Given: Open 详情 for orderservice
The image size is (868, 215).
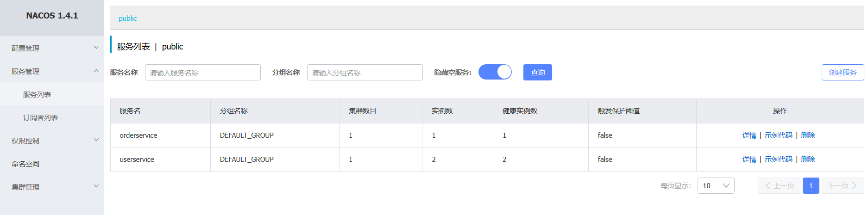Looking at the screenshot, I should tap(749, 135).
